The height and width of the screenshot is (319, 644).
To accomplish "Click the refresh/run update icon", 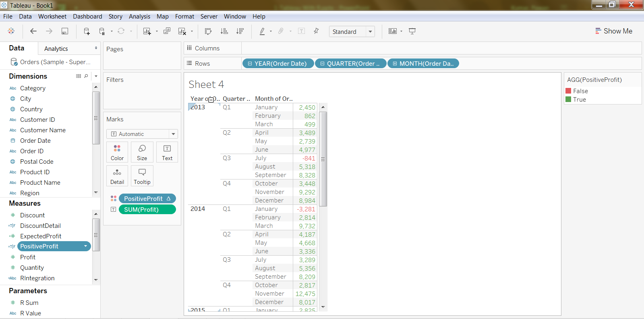I will 121,31.
